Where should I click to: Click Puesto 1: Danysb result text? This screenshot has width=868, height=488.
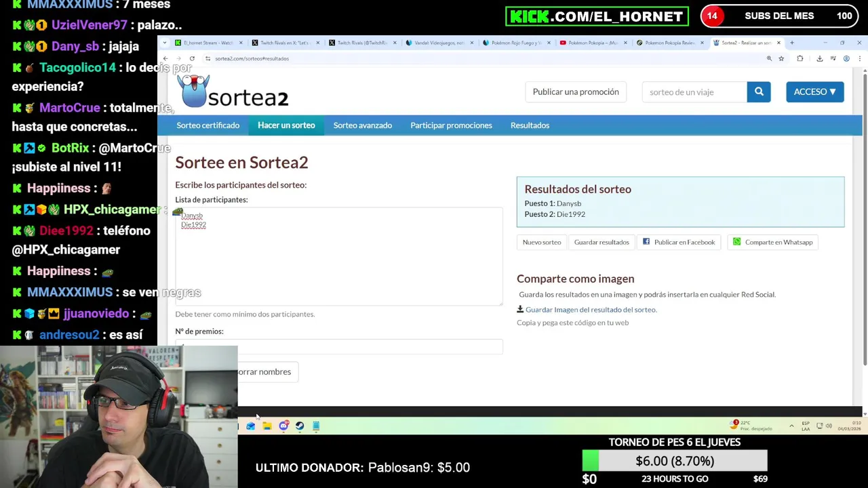pos(553,203)
